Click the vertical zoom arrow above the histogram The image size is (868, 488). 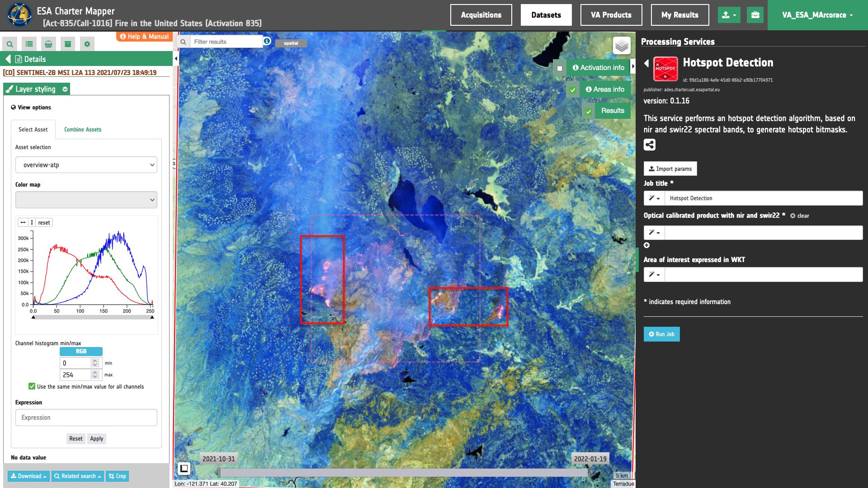coord(32,222)
